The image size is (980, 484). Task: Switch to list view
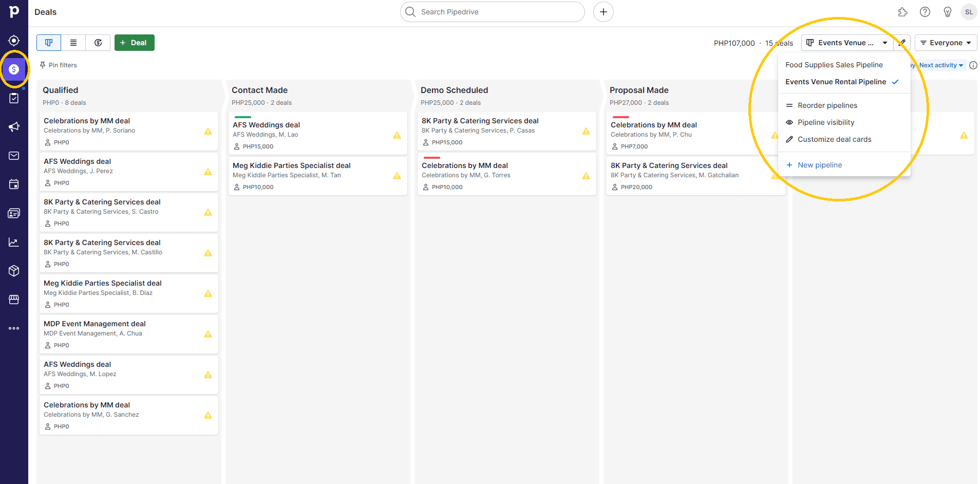click(73, 43)
